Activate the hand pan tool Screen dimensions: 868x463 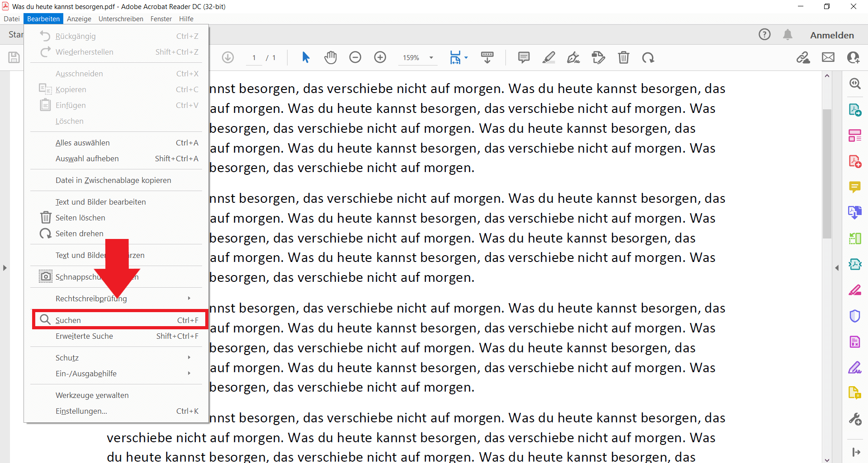pyautogui.click(x=330, y=57)
